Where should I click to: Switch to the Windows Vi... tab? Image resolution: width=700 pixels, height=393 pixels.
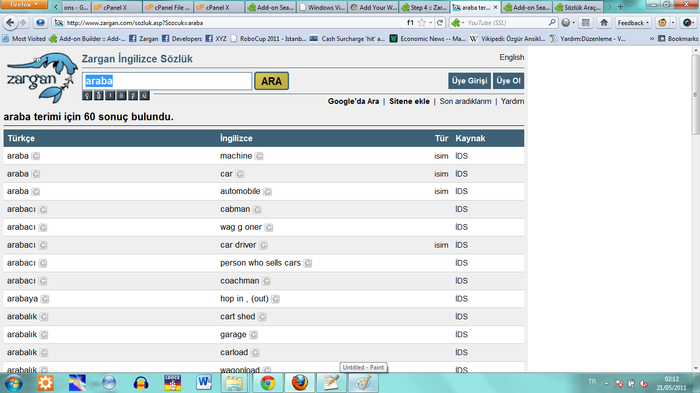pyautogui.click(x=322, y=7)
